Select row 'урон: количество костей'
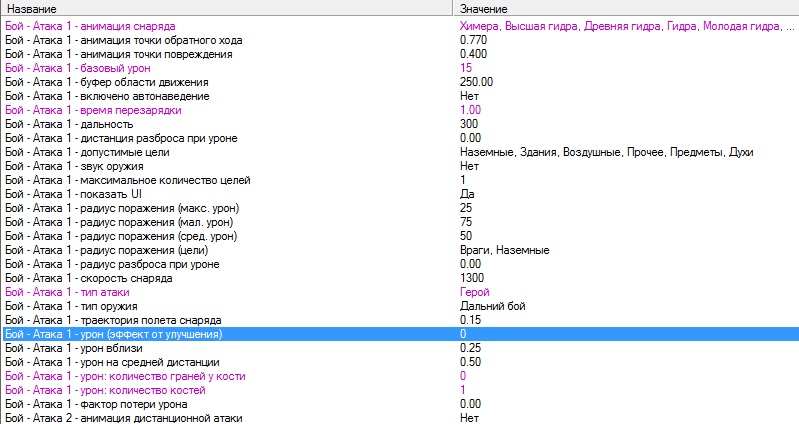The height and width of the screenshot is (424, 799). pos(400,390)
